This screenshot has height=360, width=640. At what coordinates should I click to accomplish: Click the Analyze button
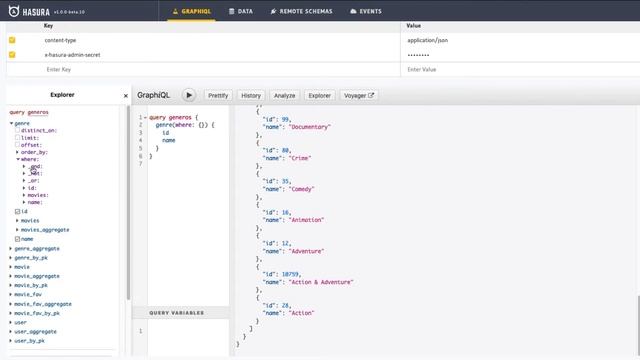click(x=284, y=95)
